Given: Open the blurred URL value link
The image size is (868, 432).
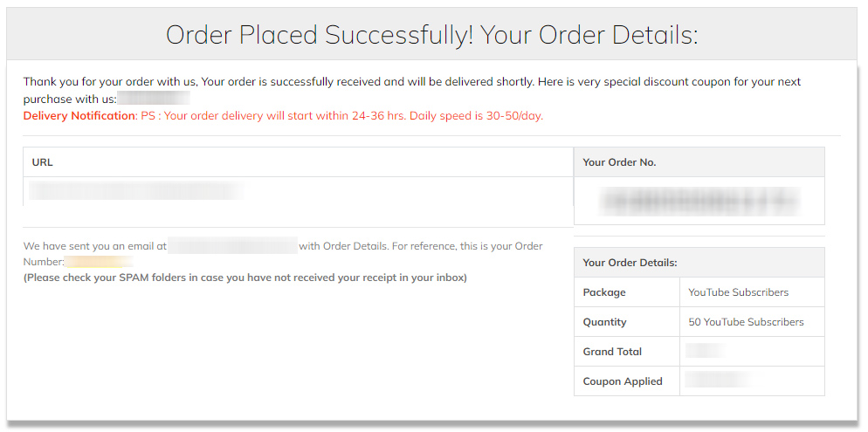Looking at the screenshot, I should 135,190.
